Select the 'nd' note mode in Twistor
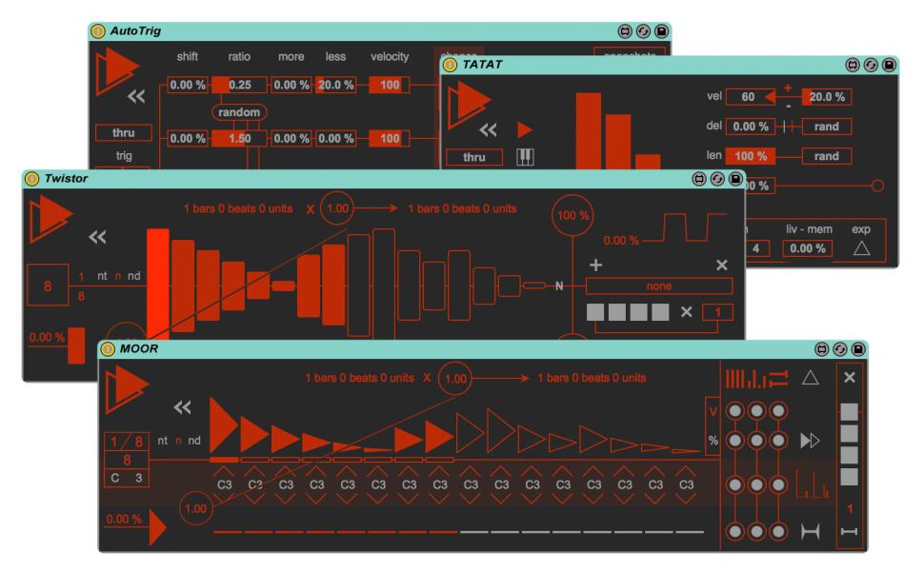Viewport: 924px width, 572px height. pos(134,276)
